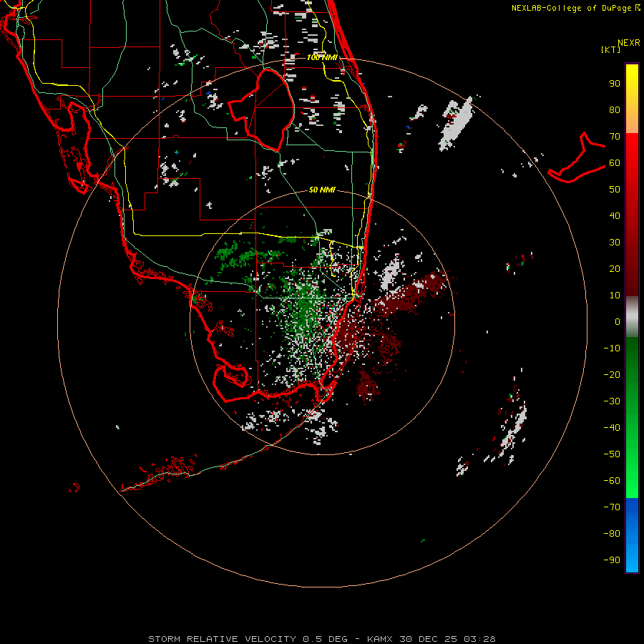Click the positive 60 scale value

[615, 163]
